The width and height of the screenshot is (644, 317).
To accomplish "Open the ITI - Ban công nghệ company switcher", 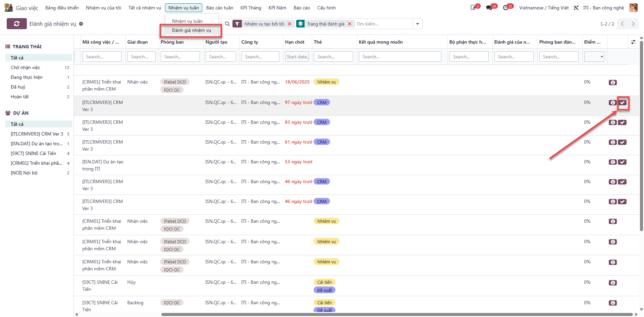I will 603,8.
